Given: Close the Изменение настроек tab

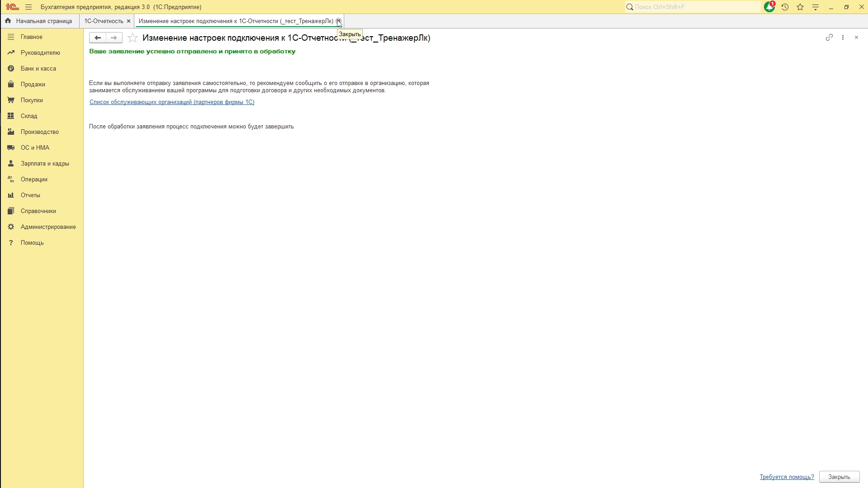Looking at the screenshot, I should tap(339, 21).
